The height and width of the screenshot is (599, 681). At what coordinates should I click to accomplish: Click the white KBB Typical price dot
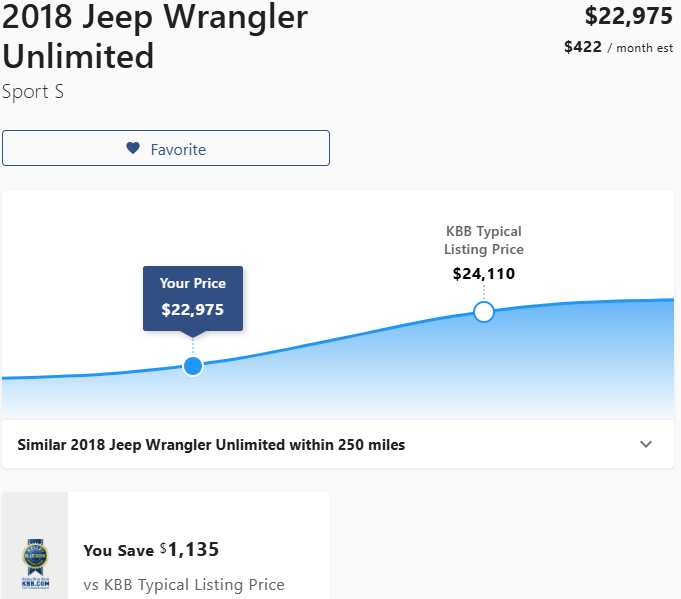484,312
